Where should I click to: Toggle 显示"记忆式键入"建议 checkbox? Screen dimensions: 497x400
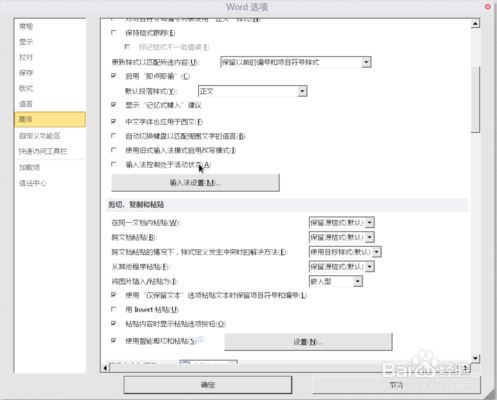[x=114, y=105]
